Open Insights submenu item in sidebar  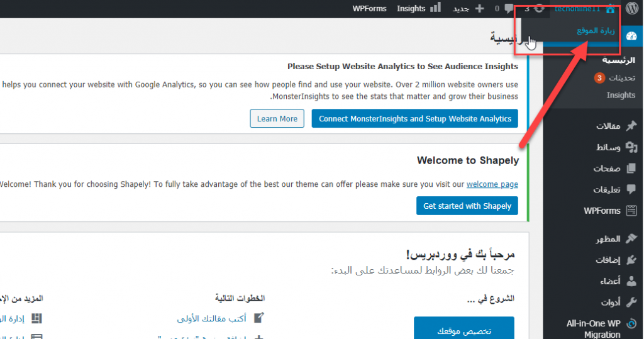621,95
